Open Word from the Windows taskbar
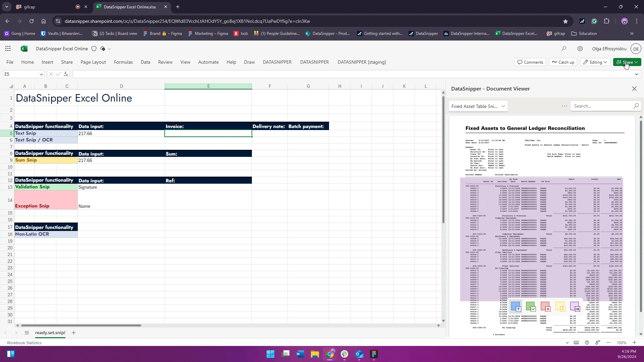Screen dimensions: 644x362 click(300, 354)
